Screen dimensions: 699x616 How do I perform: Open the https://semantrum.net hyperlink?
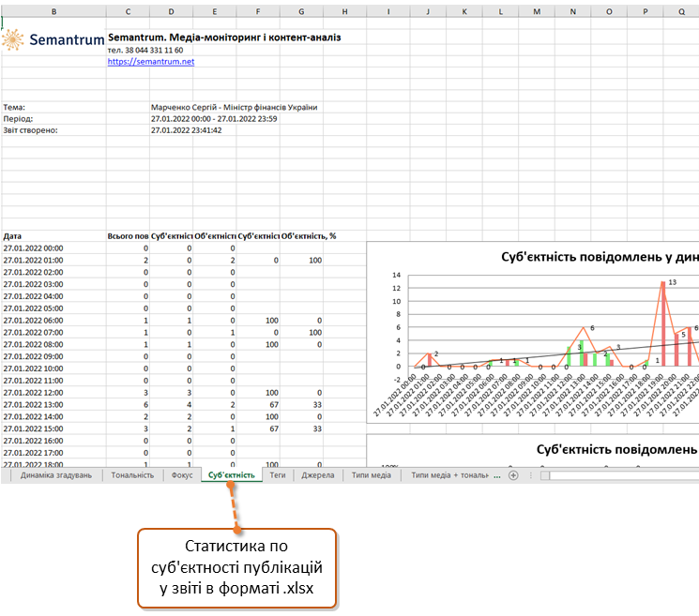click(x=151, y=62)
